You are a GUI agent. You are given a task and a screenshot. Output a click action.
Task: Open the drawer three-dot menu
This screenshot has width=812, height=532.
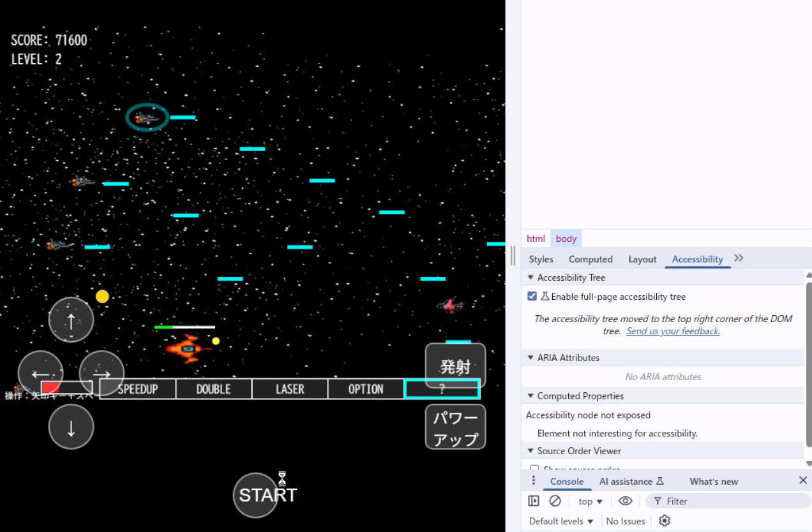pyautogui.click(x=534, y=481)
